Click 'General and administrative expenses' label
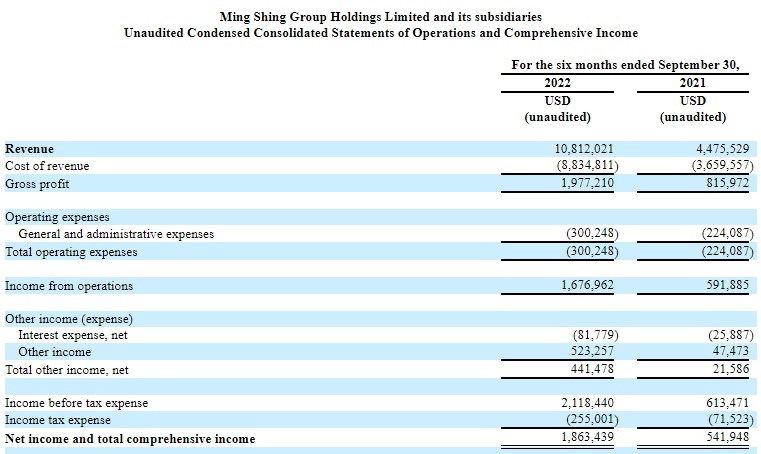The width and height of the screenshot is (761, 454). click(116, 234)
